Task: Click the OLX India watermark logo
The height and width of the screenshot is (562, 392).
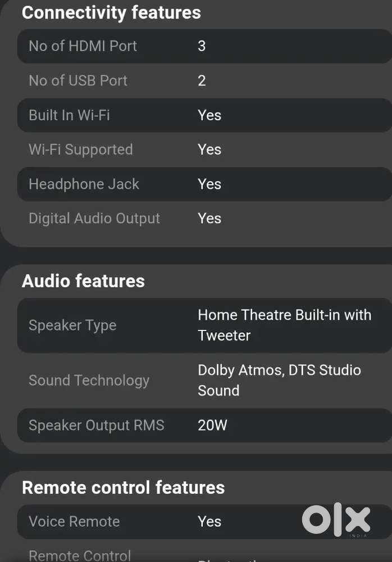Action: click(336, 520)
